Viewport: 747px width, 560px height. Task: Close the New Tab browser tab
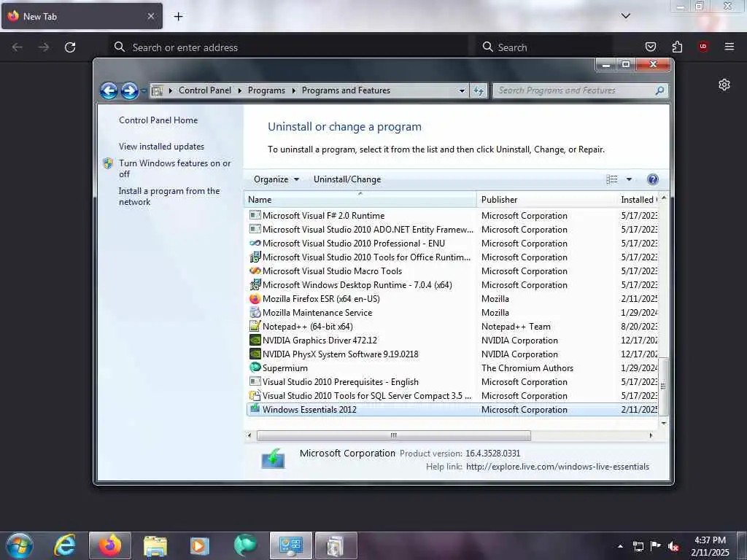point(150,16)
